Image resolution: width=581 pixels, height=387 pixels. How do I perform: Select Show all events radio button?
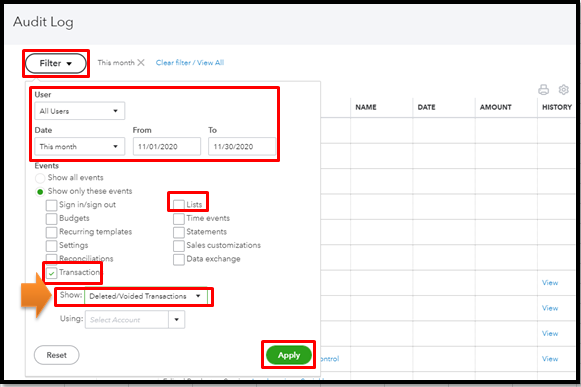click(40, 178)
